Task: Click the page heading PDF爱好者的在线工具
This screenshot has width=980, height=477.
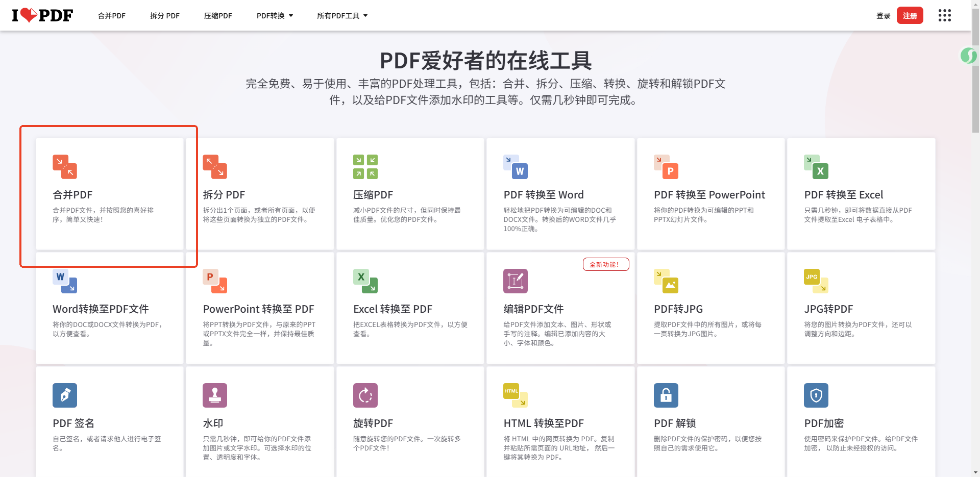Action: pyautogui.click(x=486, y=60)
